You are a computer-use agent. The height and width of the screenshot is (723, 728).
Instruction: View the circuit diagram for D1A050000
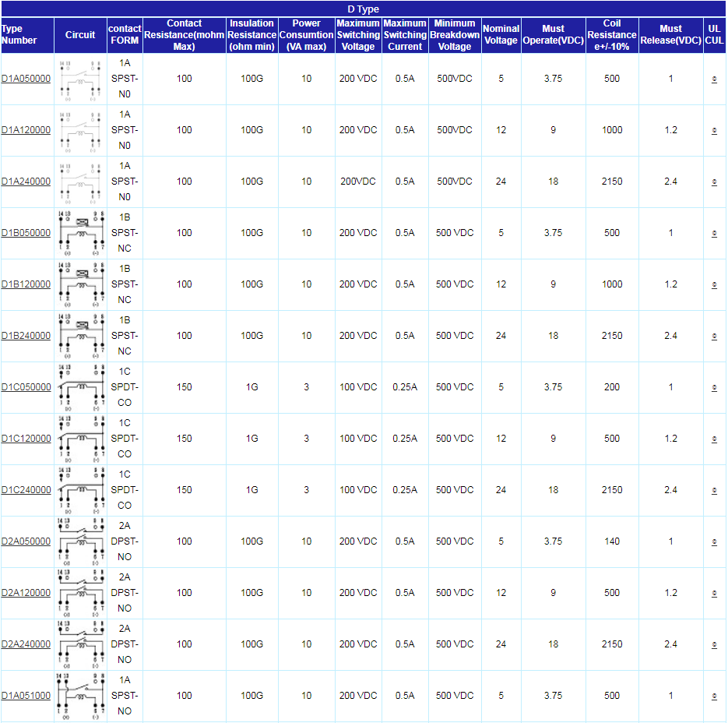(80, 79)
